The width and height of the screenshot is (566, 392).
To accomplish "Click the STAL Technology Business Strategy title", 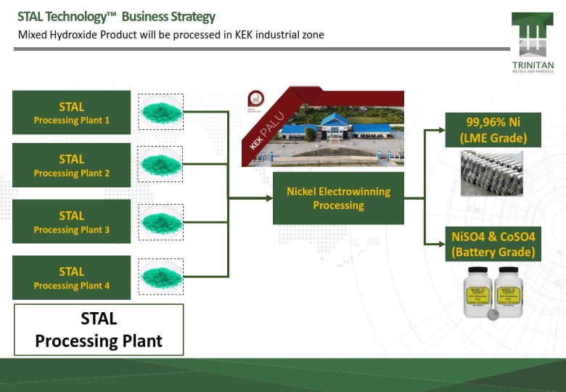I will click(116, 17).
